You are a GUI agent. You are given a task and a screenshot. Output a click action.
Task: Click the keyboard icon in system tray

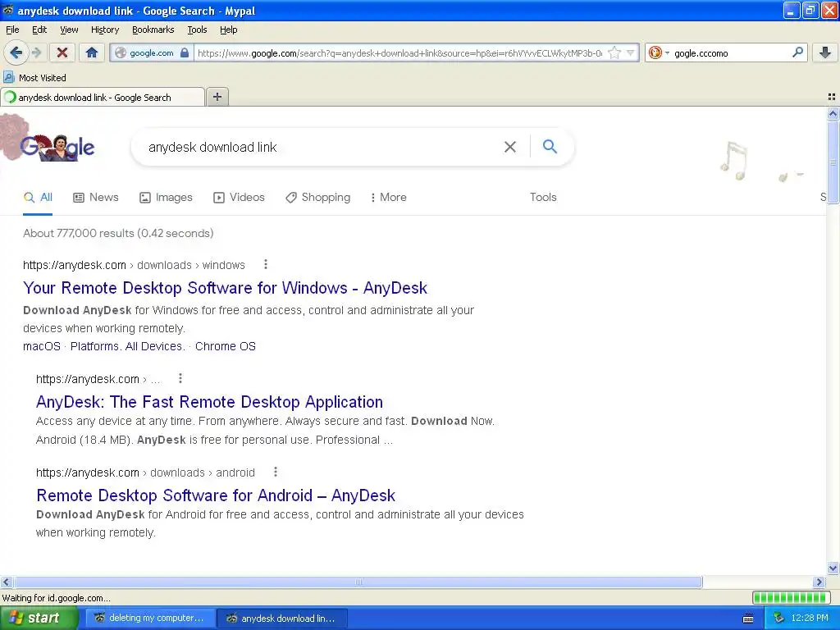pos(748,619)
